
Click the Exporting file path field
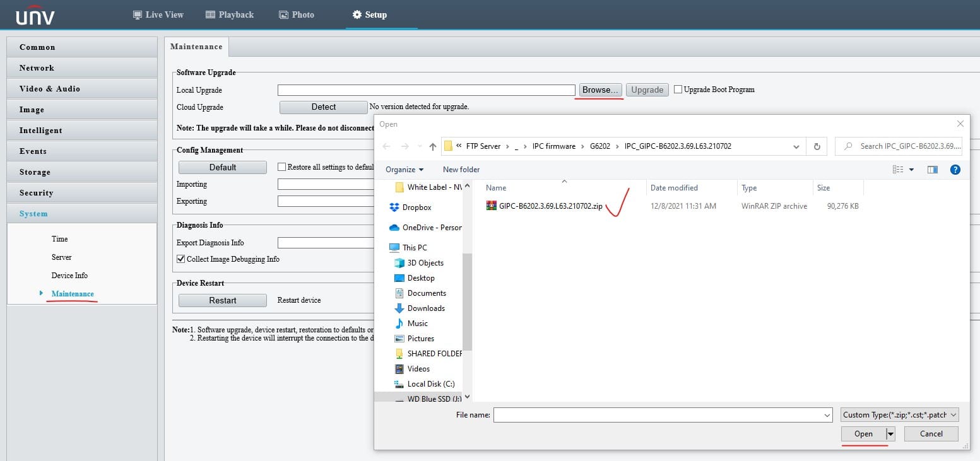coord(326,201)
